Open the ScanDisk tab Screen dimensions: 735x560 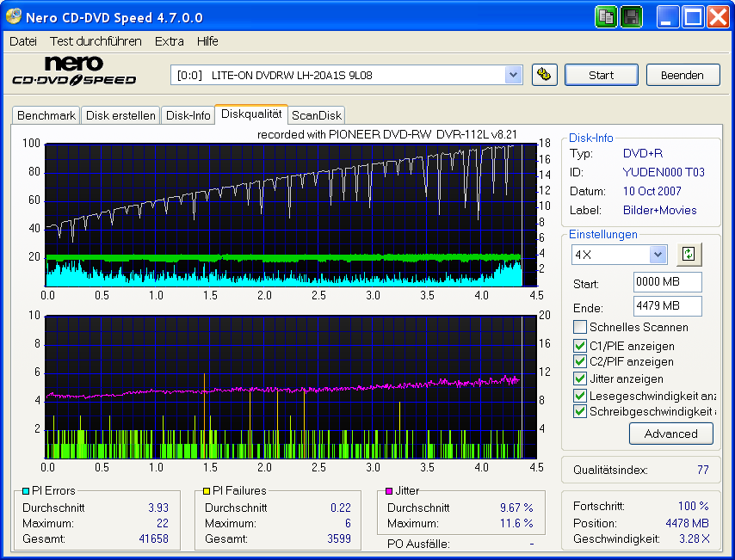click(x=317, y=114)
